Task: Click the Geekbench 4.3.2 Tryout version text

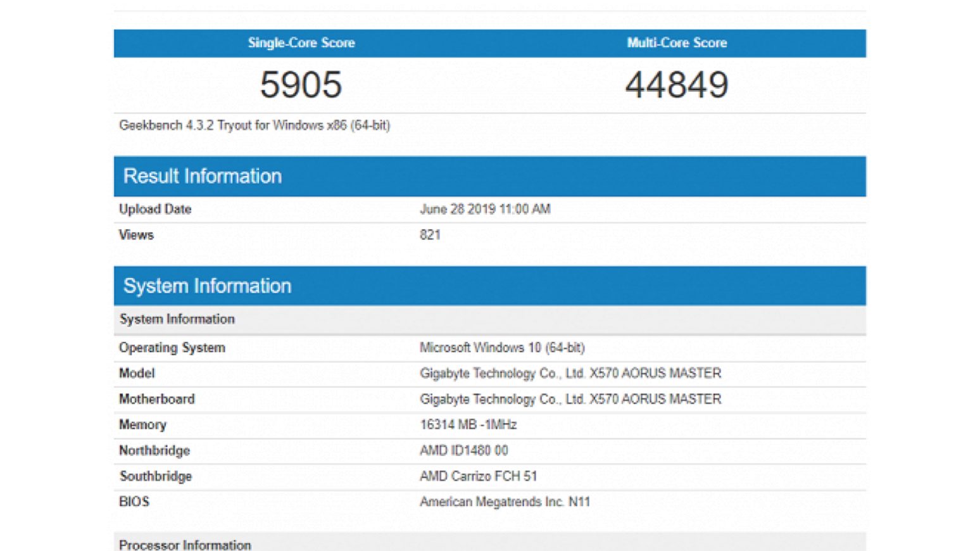Action: [x=254, y=125]
